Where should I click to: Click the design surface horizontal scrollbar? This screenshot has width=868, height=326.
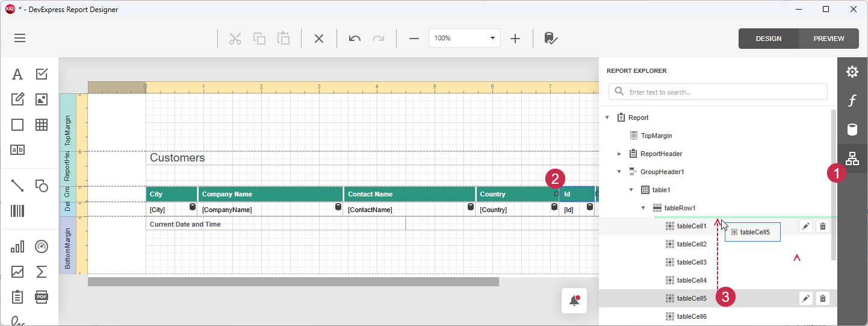(x=293, y=281)
